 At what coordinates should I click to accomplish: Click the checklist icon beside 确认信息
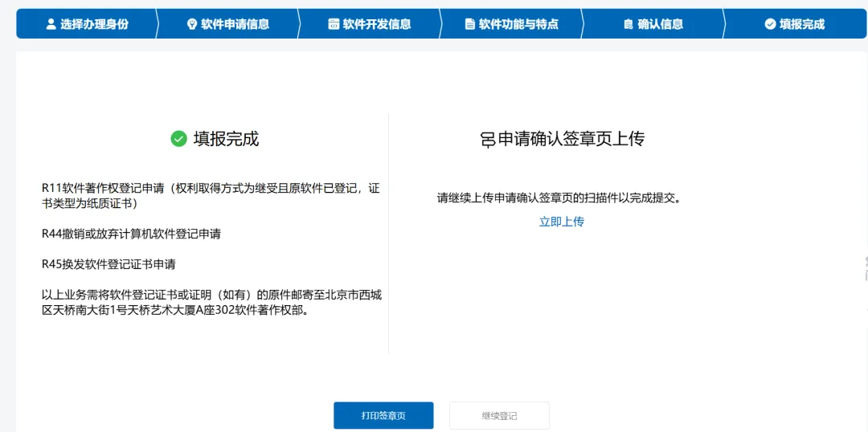click(x=628, y=24)
